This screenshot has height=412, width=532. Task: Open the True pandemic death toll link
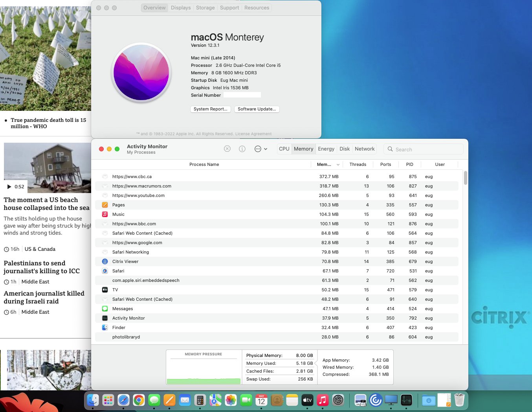click(48, 123)
